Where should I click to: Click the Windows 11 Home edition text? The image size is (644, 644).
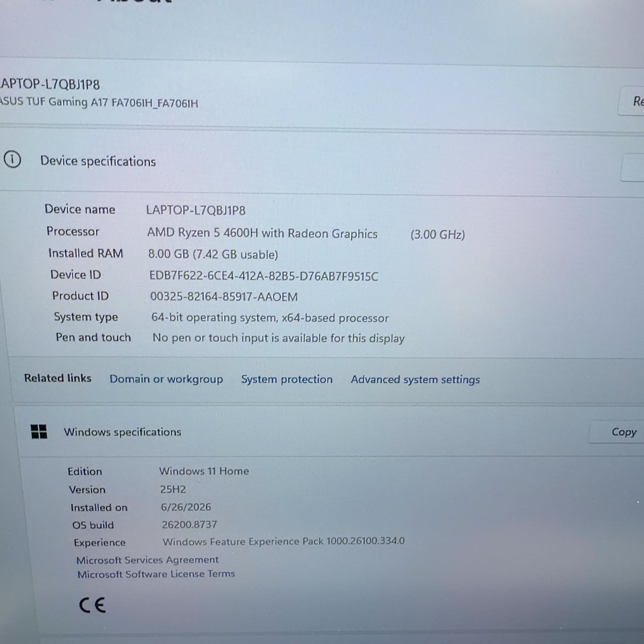click(204, 471)
